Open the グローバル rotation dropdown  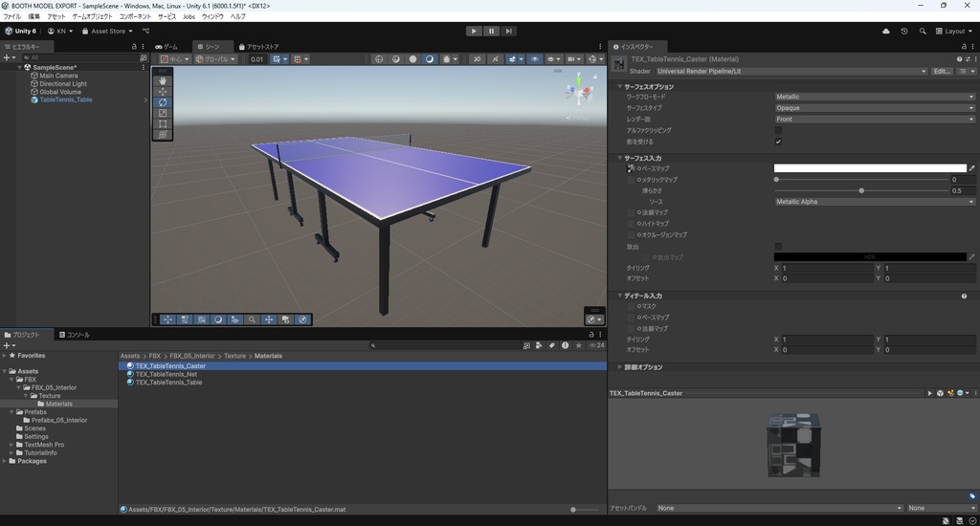coord(215,59)
